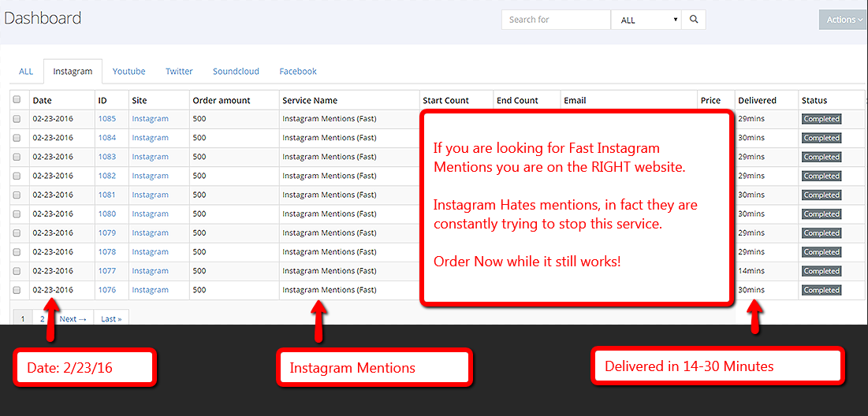Image resolution: width=868 pixels, height=416 pixels.
Task: Check the box for order 1085
Action: tap(17, 119)
